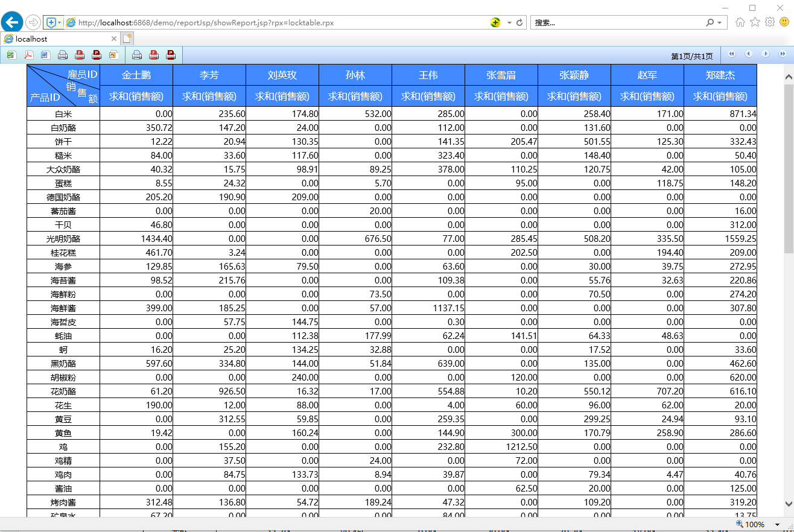Open the browser home page
Image resolution: width=794 pixels, height=532 pixels.
(740, 22)
